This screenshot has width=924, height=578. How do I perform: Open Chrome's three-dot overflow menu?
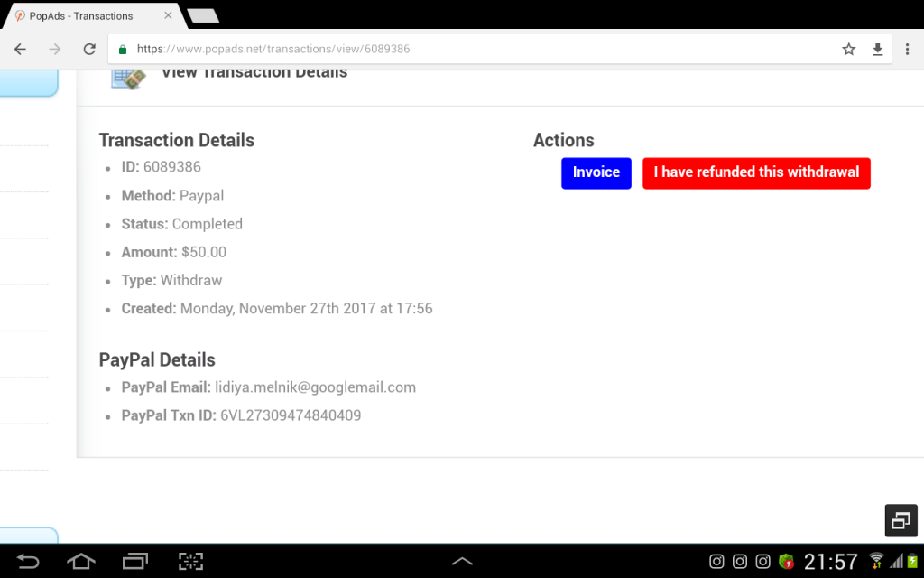point(907,49)
